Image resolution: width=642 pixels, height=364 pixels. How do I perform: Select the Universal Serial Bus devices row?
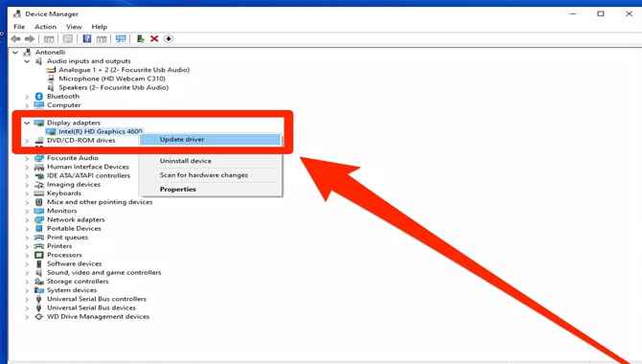click(91, 307)
